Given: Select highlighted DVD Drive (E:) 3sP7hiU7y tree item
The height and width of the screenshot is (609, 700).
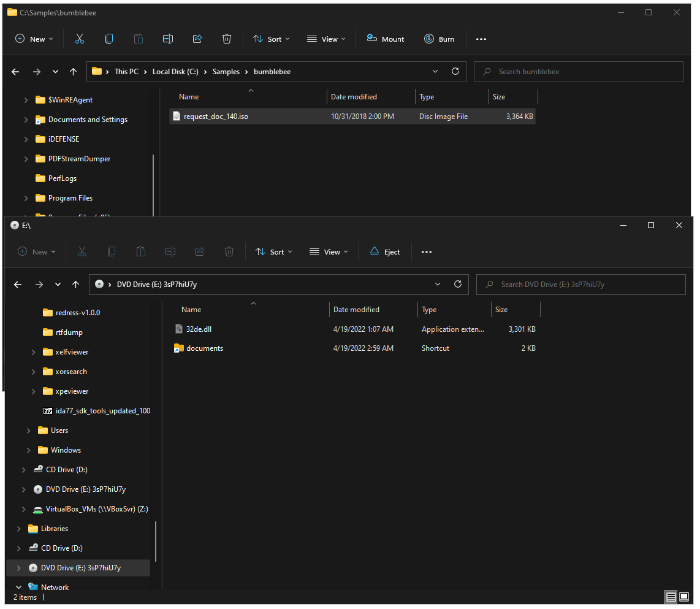Looking at the screenshot, I should pos(78,568).
